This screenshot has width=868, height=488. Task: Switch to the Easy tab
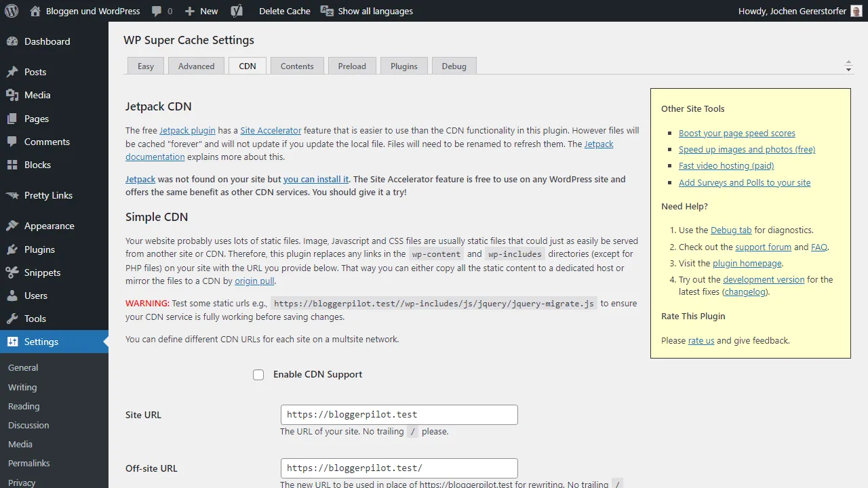146,66
